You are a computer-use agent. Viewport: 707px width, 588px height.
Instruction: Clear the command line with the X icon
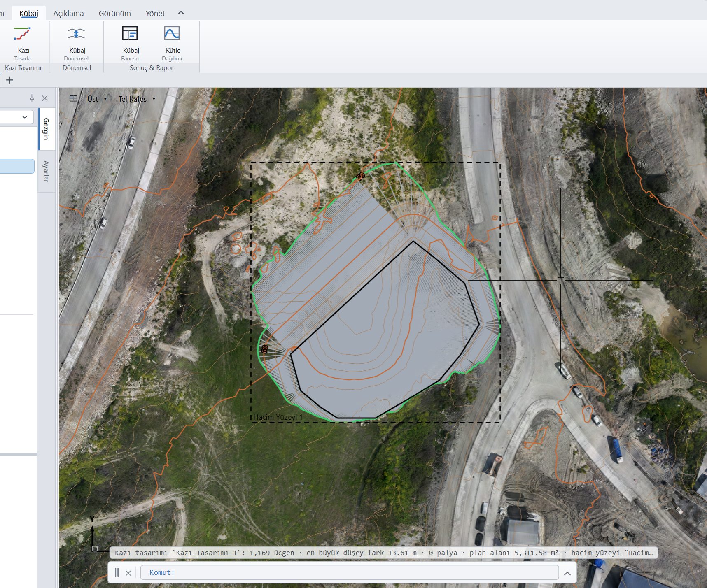pyautogui.click(x=128, y=573)
